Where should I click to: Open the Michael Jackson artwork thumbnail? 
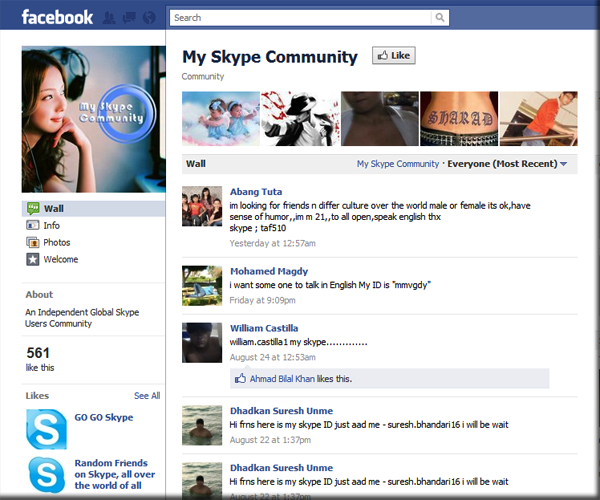click(300, 119)
